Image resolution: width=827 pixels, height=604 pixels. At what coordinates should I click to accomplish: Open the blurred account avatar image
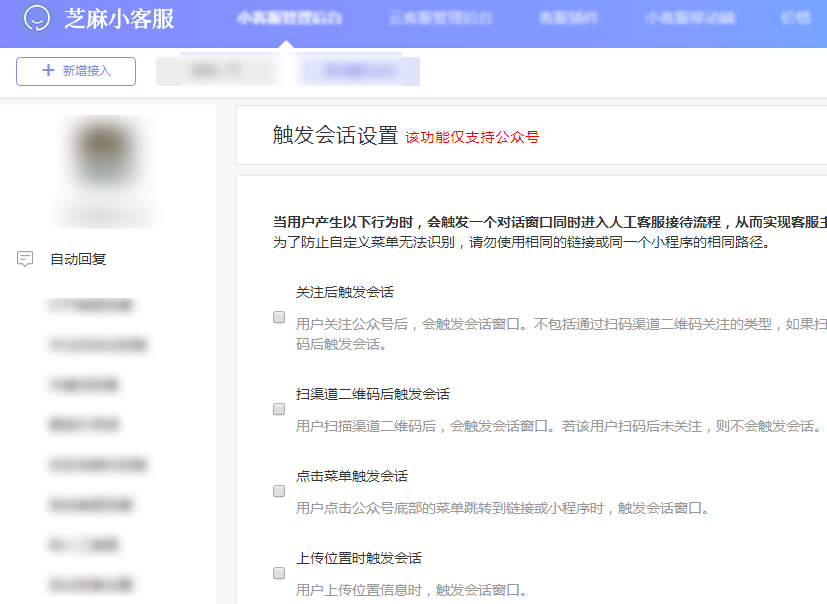point(104,152)
